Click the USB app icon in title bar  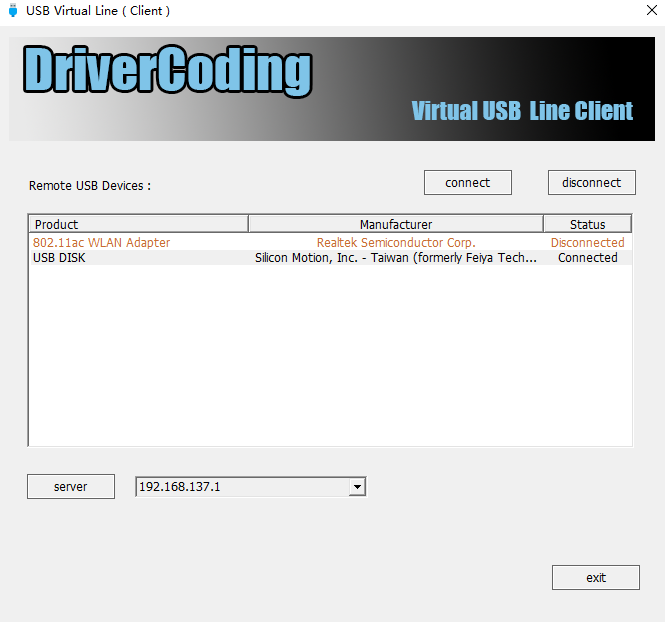pos(13,11)
